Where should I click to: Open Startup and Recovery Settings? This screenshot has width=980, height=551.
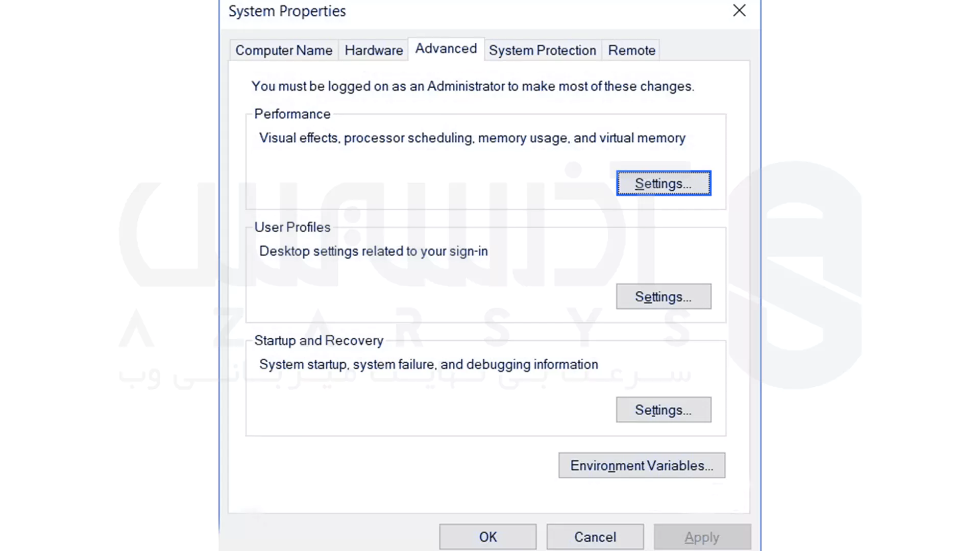click(x=663, y=410)
